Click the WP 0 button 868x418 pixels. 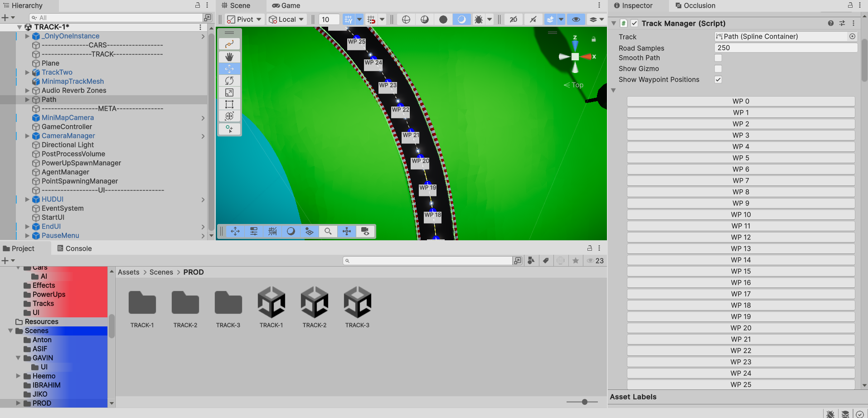741,102
